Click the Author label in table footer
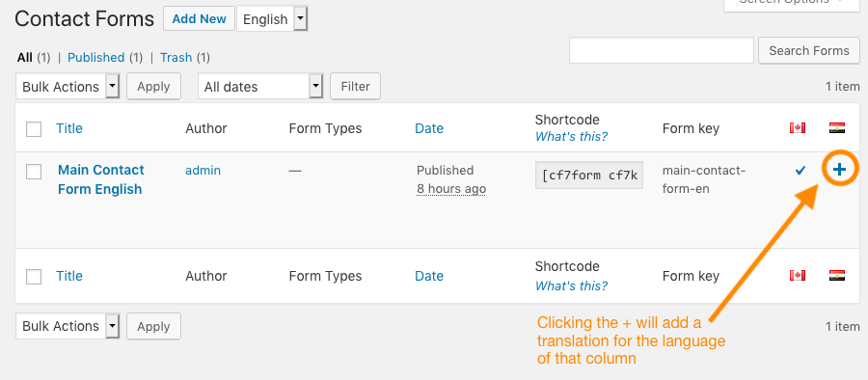This screenshot has height=380, width=868. (206, 276)
